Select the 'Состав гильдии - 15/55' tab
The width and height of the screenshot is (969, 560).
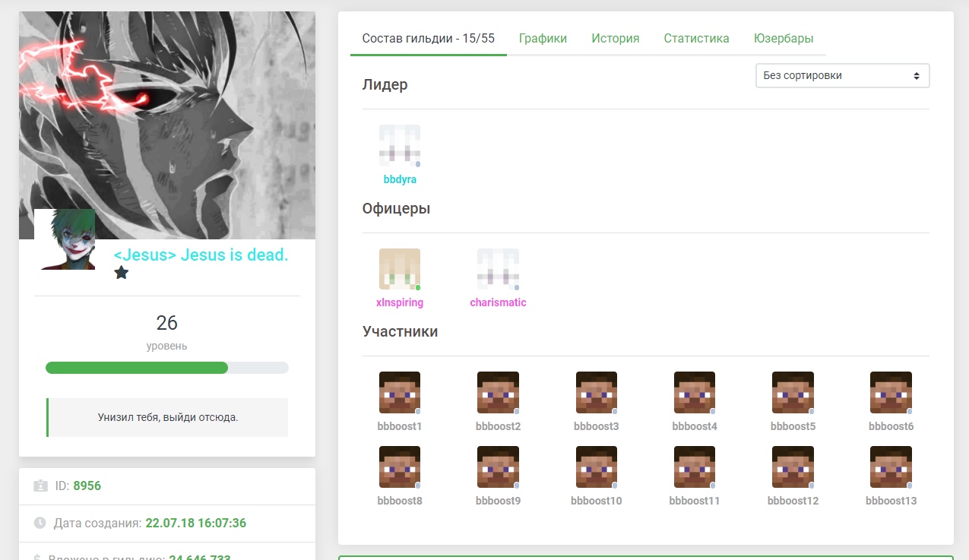pyautogui.click(x=428, y=39)
